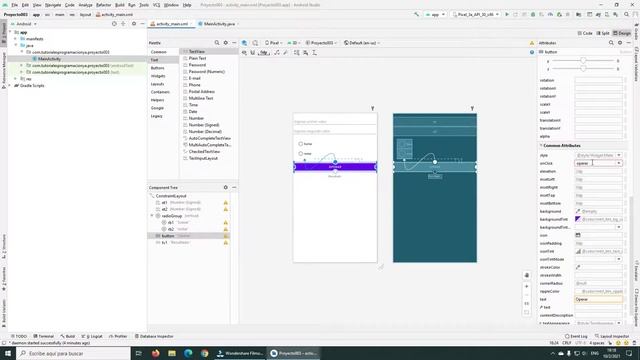Hide the Component Tree panel

coord(234,187)
